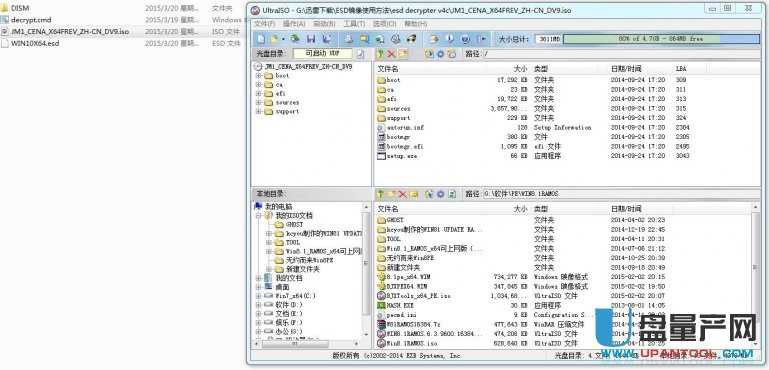Select 我的电脑 in local directory tree
The image size is (769, 370).
coord(278,207)
